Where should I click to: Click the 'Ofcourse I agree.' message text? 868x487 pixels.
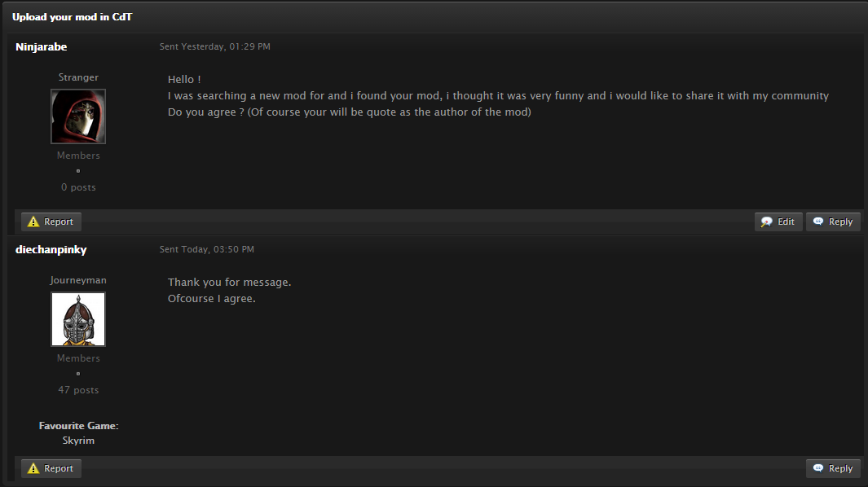[211, 299]
